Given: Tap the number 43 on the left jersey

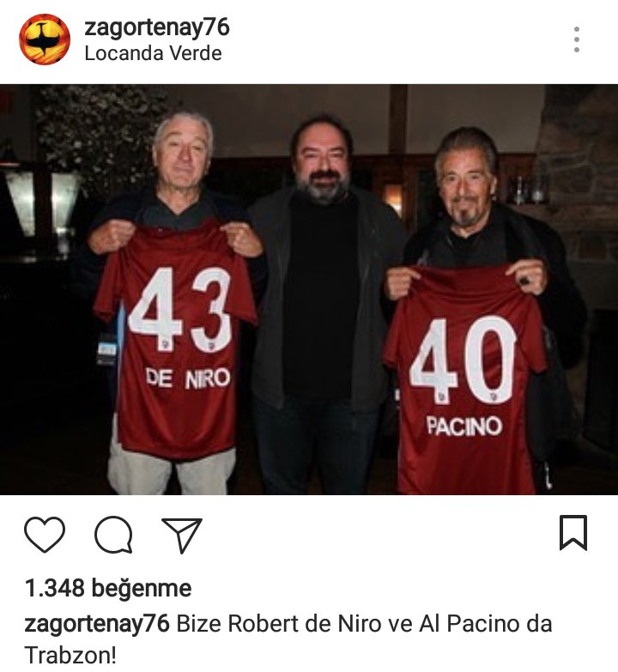Looking at the screenshot, I should [x=180, y=310].
